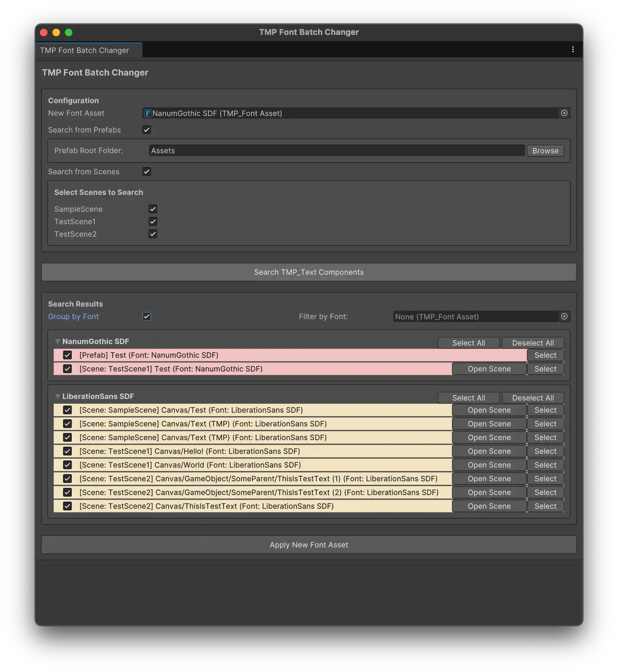
Task: Collapse the LiberationSans SDF group
Action: [57, 397]
